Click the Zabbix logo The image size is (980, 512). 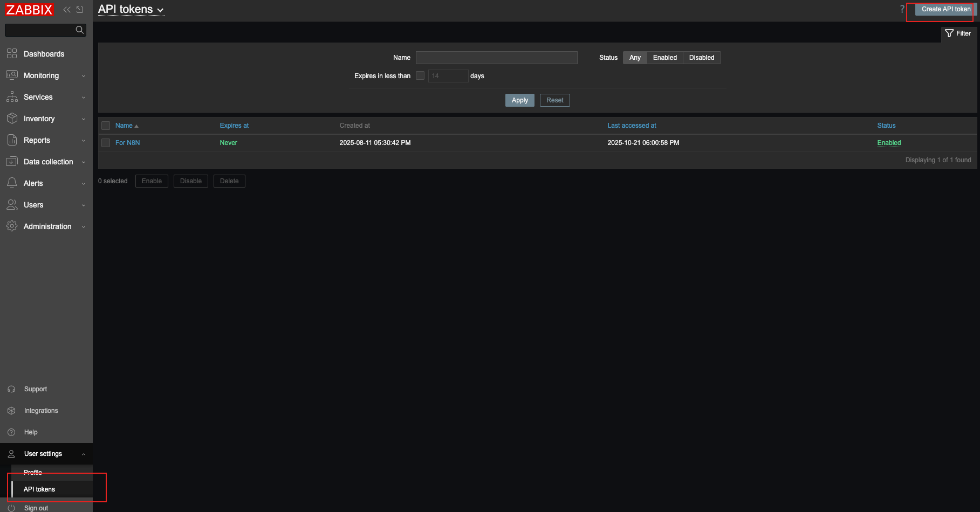click(x=29, y=10)
